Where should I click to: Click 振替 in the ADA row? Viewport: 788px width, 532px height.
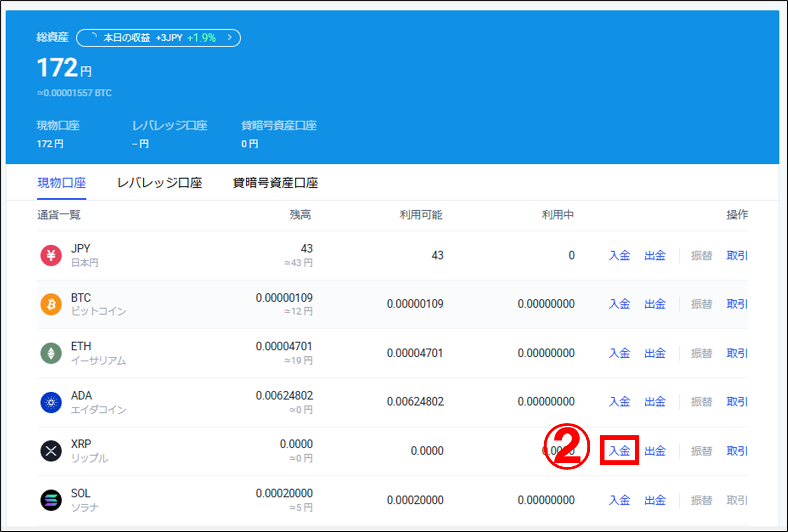(701, 401)
